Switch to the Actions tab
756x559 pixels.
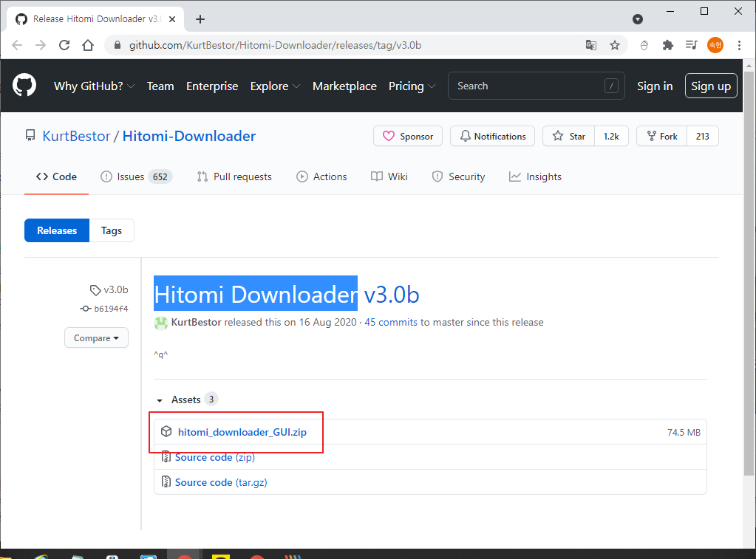[x=321, y=176]
